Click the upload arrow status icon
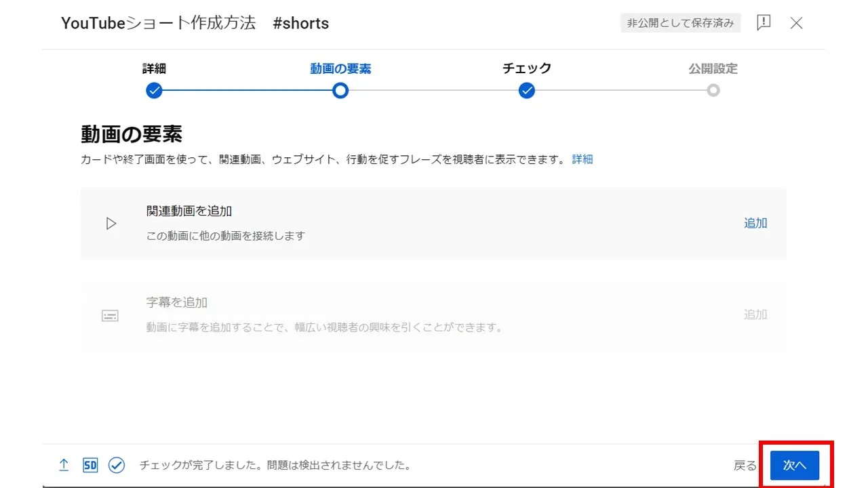Image resolution: width=868 pixels, height=488 pixels. coord(64,465)
